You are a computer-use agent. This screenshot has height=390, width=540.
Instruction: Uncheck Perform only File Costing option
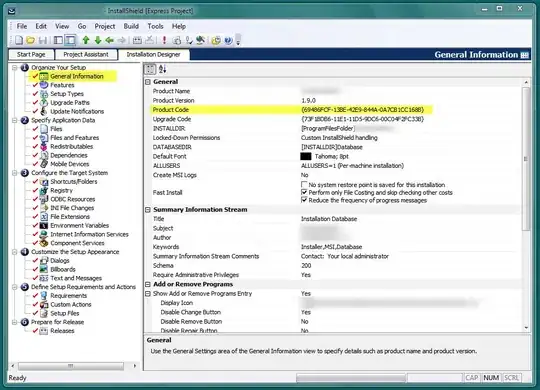tap(304, 192)
